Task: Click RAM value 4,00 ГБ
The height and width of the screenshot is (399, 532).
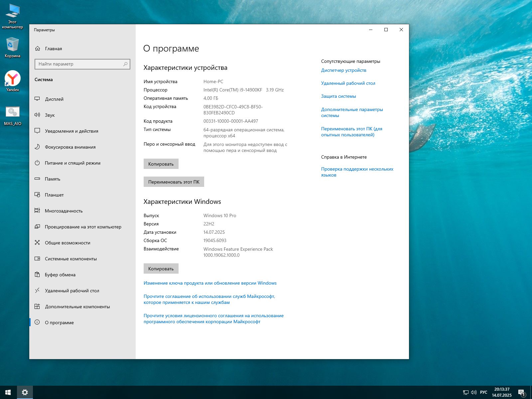Action: click(x=211, y=98)
